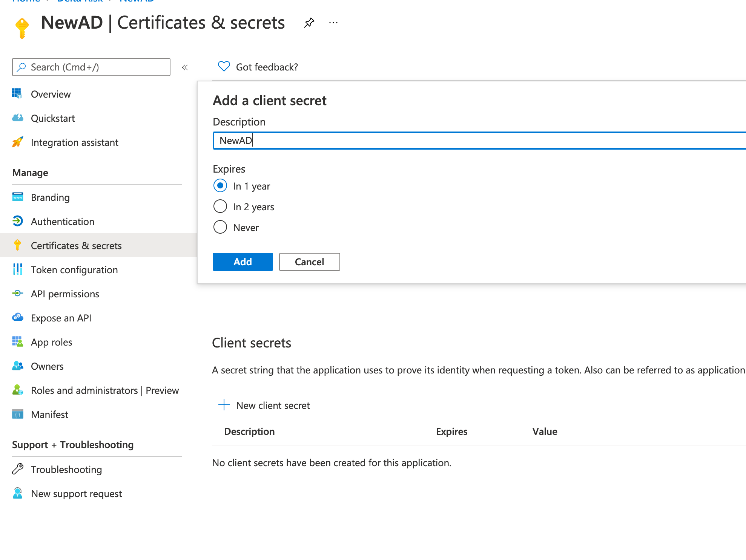Click the Owners people icon

[17, 366]
